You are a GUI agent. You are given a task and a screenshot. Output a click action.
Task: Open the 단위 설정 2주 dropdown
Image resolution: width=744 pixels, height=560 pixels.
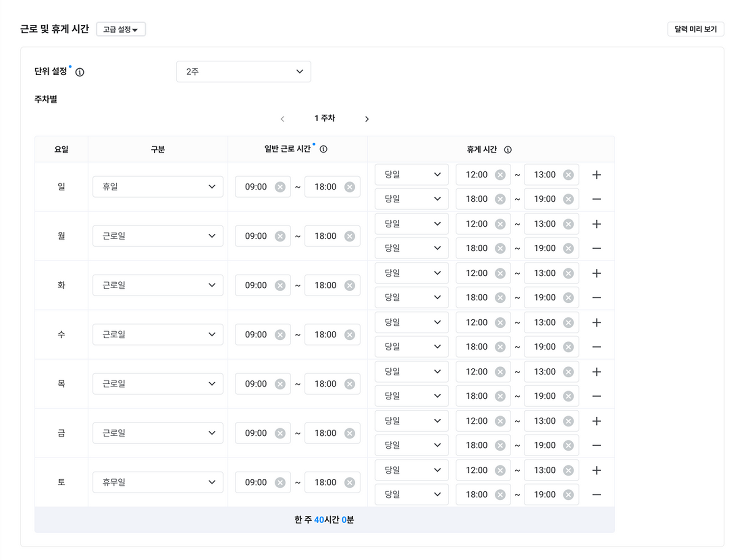click(x=244, y=72)
